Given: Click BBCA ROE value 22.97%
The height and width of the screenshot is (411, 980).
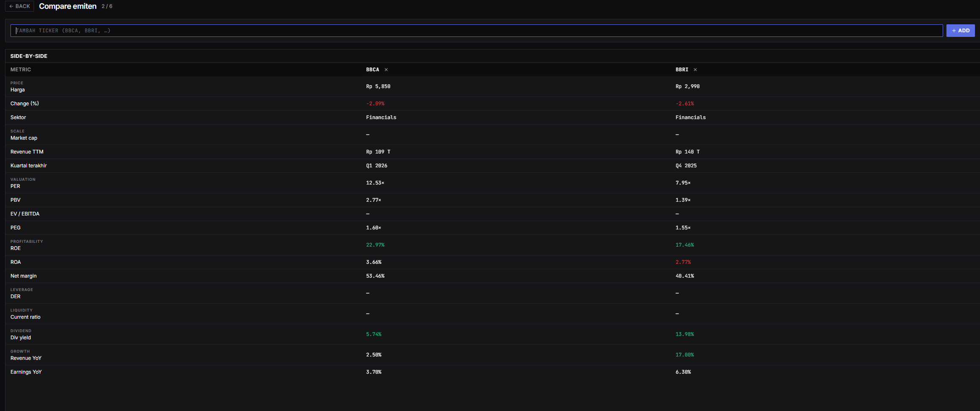Looking at the screenshot, I should [375, 245].
